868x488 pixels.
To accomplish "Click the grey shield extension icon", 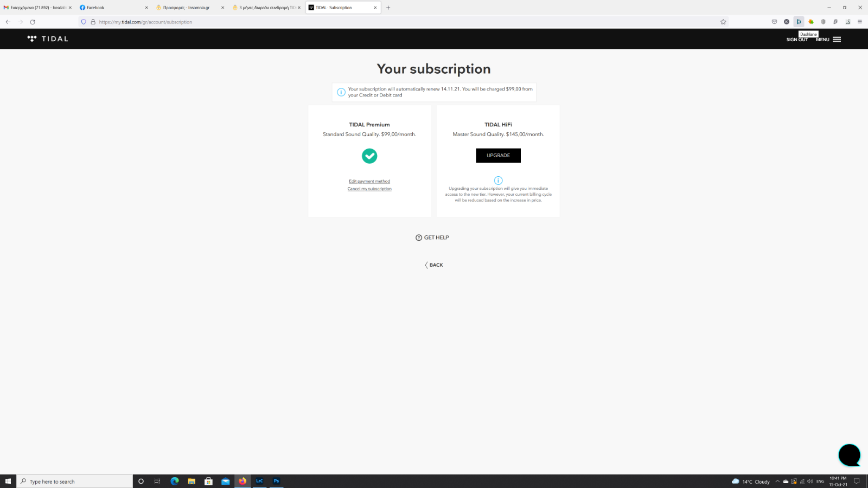I will [x=823, y=22].
